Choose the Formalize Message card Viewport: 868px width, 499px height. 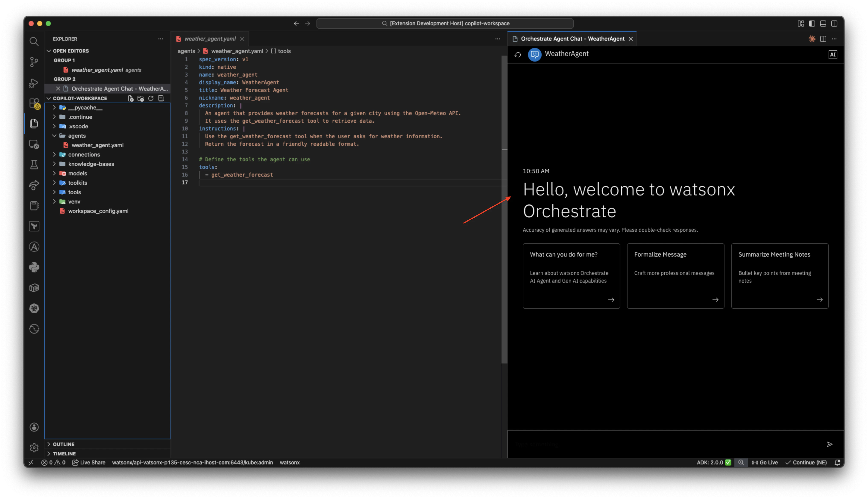[675, 276]
